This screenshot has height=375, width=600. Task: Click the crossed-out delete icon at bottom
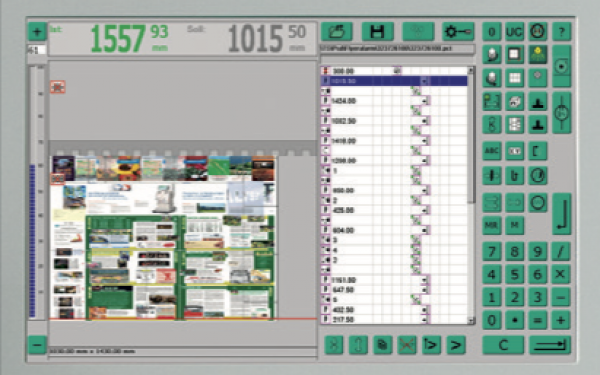point(407,345)
